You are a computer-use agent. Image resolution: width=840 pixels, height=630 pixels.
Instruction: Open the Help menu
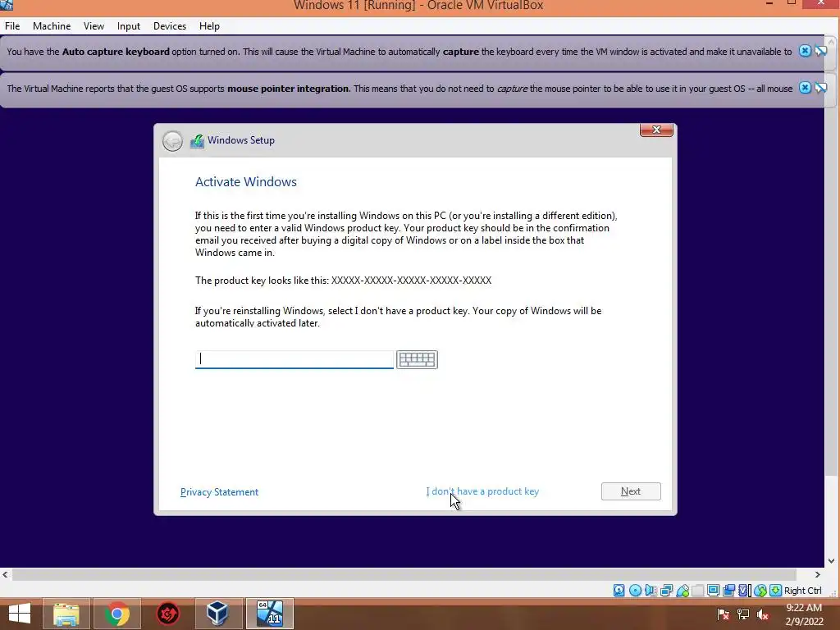pos(209,25)
